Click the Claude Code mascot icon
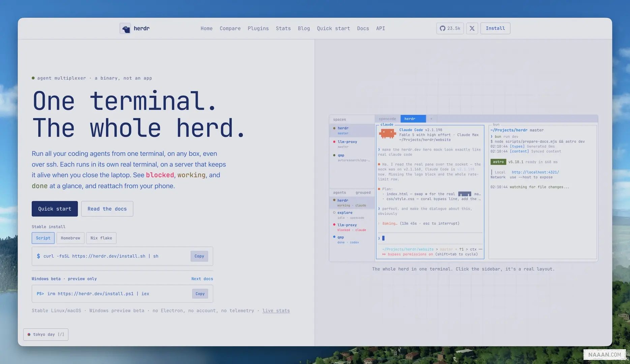This screenshot has height=364, width=630. tap(387, 134)
